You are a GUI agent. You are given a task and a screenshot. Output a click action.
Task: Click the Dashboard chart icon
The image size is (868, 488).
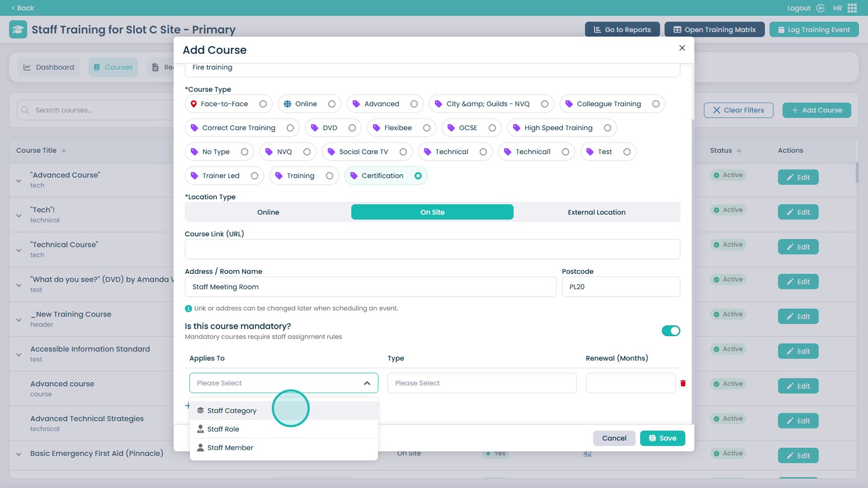27,67
